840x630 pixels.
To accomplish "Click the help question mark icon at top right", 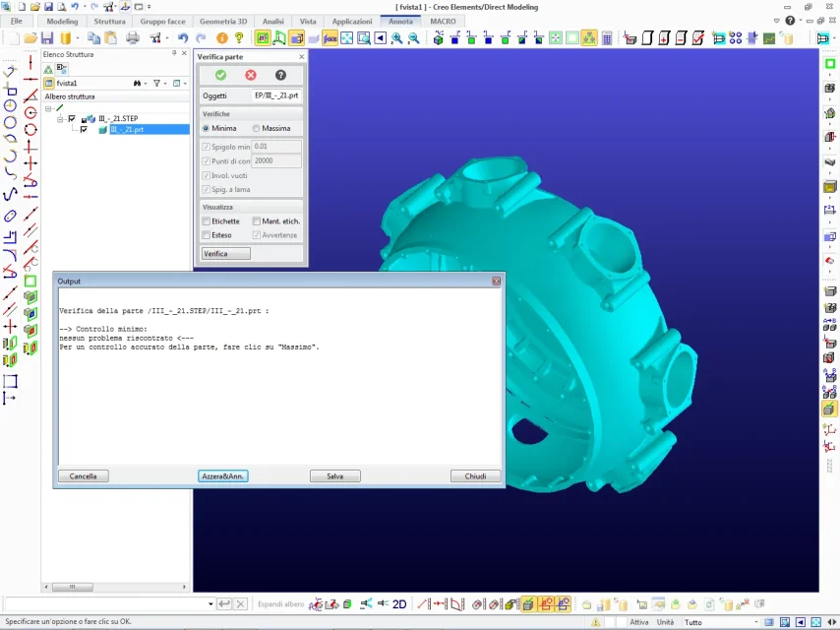I will coord(790,21).
